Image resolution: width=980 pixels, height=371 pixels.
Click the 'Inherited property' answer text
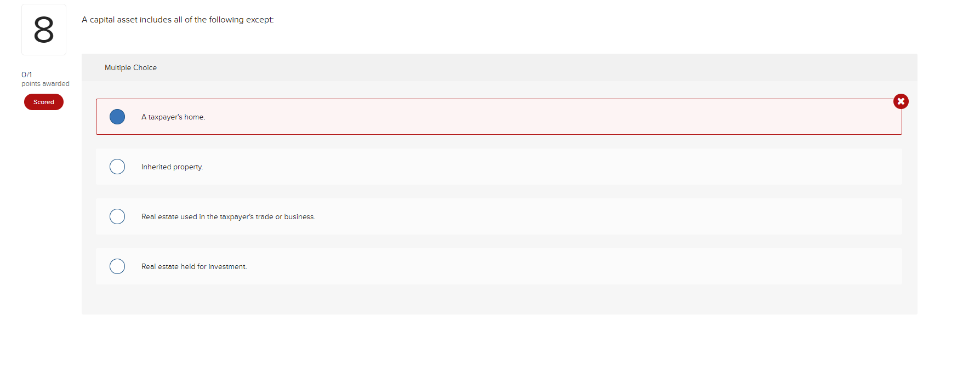(172, 167)
